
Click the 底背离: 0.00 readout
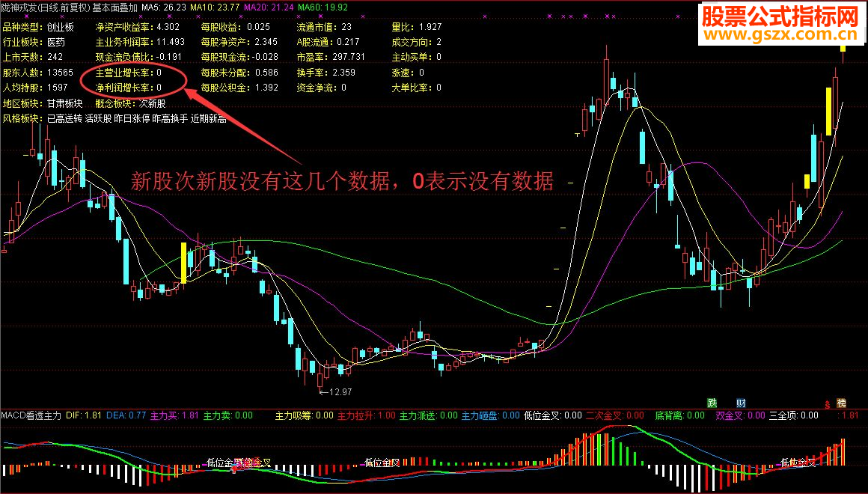(679, 415)
